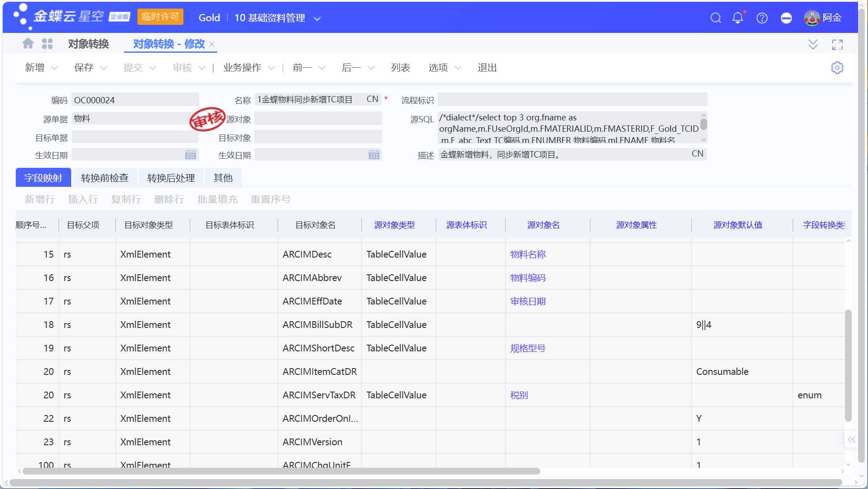This screenshot has width=868, height=489.
Task: Open the help question mark icon
Action: pos(762,18)
